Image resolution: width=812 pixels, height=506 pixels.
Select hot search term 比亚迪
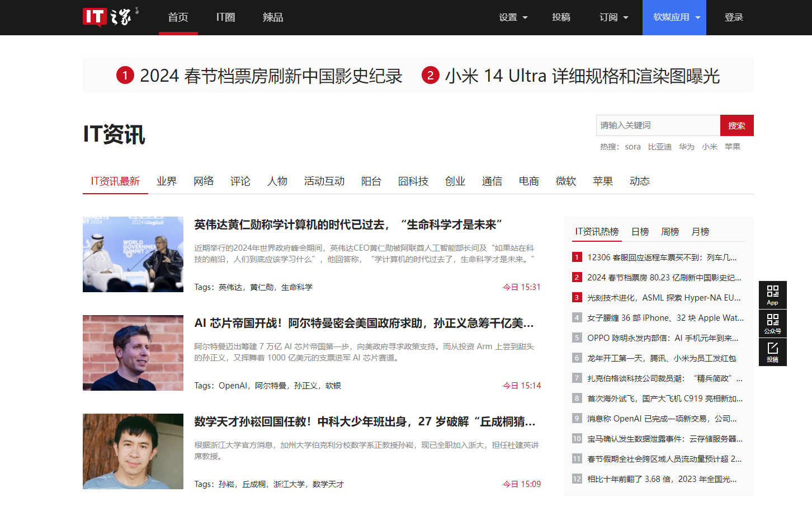(660, 147)
